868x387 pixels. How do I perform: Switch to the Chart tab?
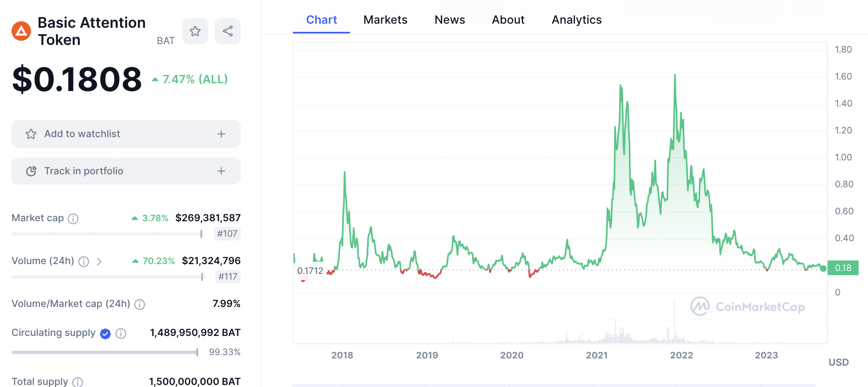(x=321, y=20)
